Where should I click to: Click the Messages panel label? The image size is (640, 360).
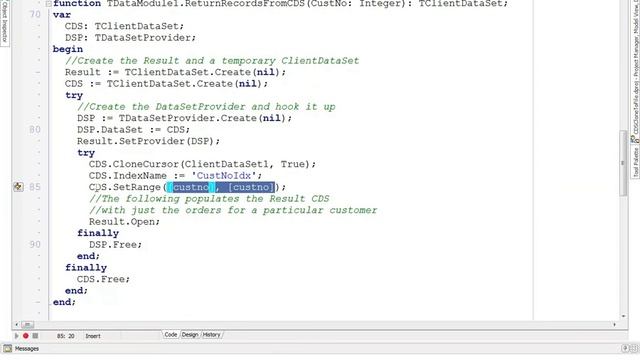27,349
